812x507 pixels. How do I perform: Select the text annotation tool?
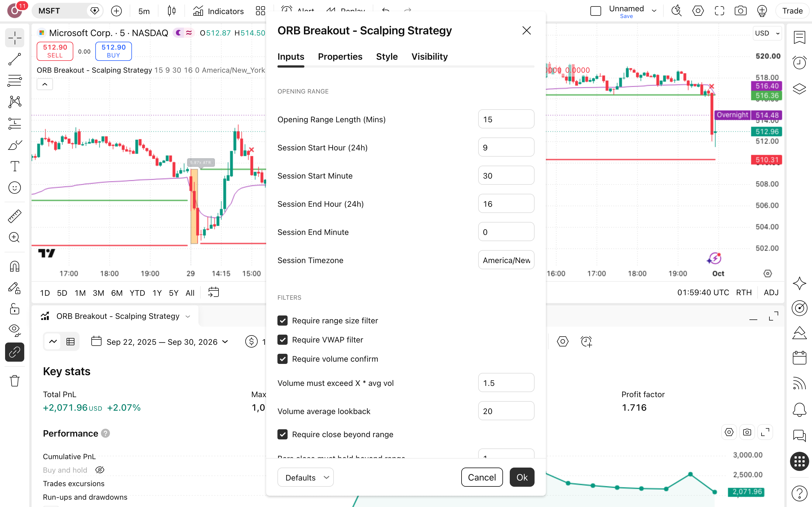click(x=14, y=166)
